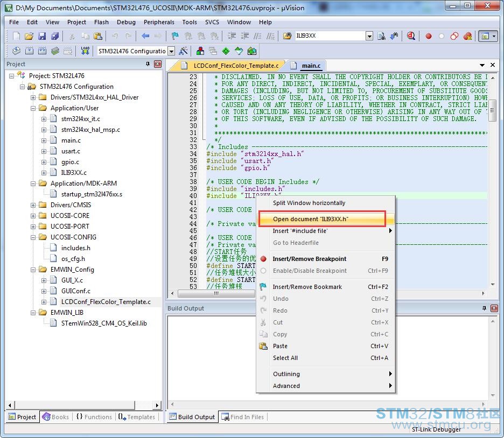Close the Project panel with its red X
This screenshot has width=504, height=438.
(x=158, y=64)
